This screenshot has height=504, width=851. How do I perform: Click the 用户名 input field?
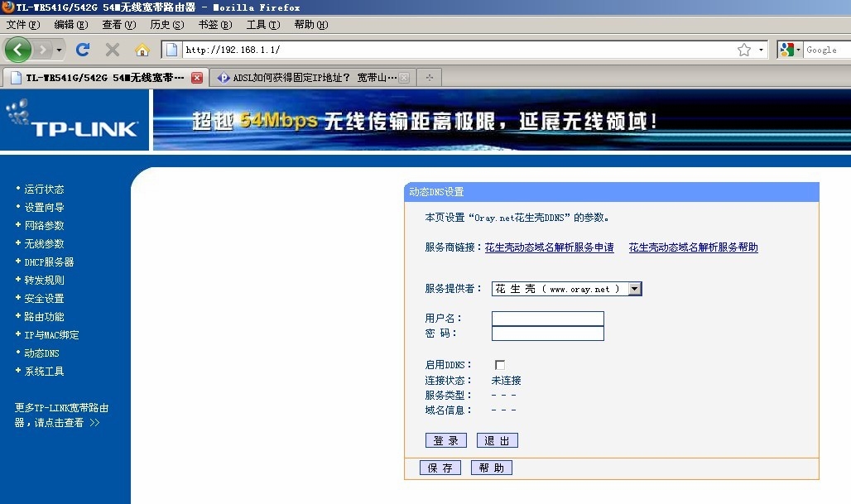pos(548,319)
